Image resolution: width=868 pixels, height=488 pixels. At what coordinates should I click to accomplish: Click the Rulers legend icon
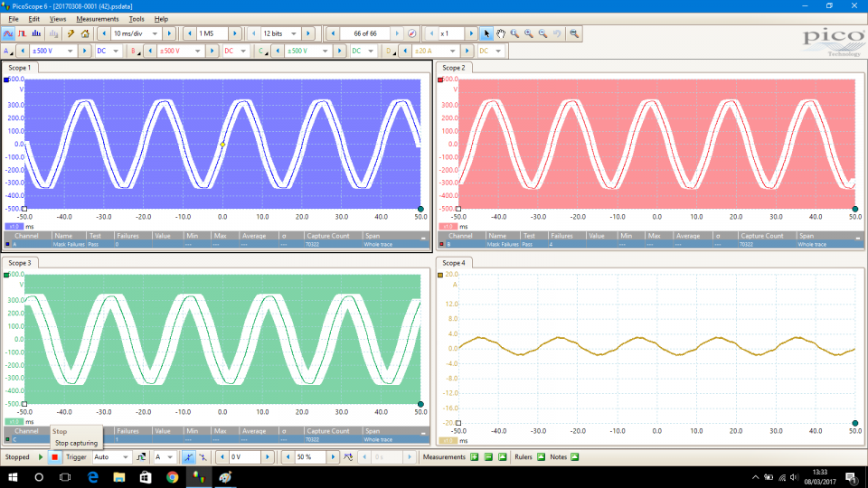pos(541,457)
